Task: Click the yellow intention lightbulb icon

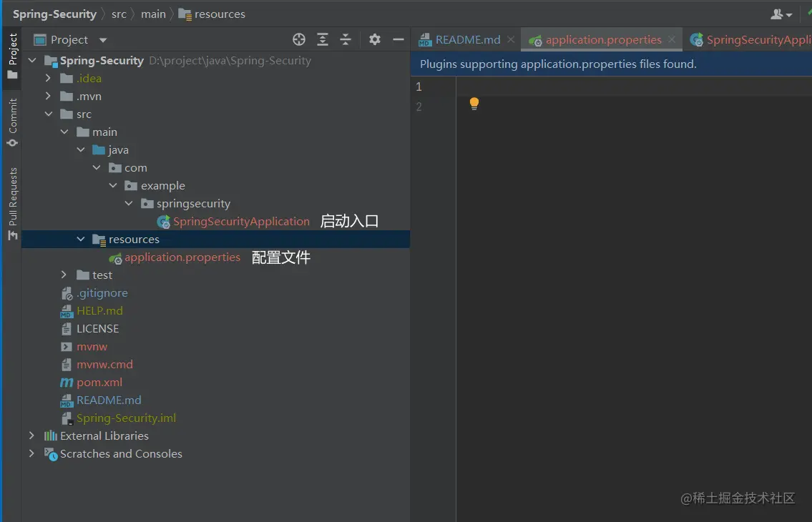Action: click(474, 104)
